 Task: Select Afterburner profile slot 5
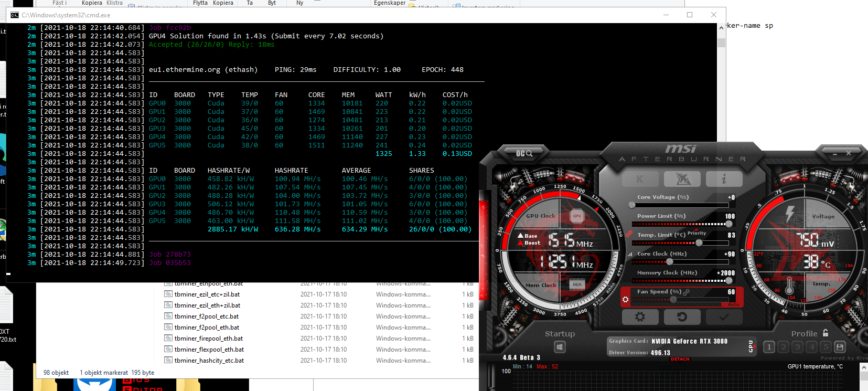(826, 347)
